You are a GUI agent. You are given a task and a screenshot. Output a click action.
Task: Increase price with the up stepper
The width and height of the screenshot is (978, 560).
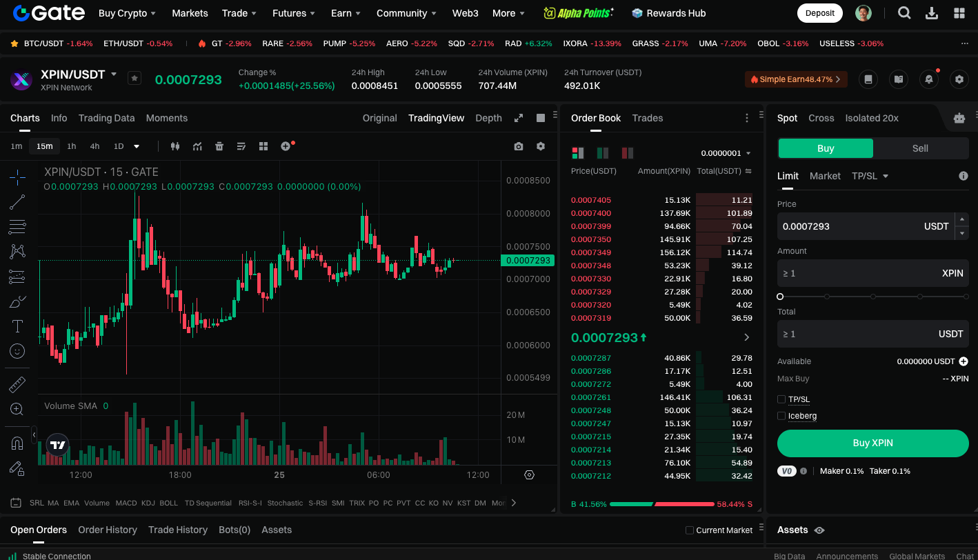point(961,219)
